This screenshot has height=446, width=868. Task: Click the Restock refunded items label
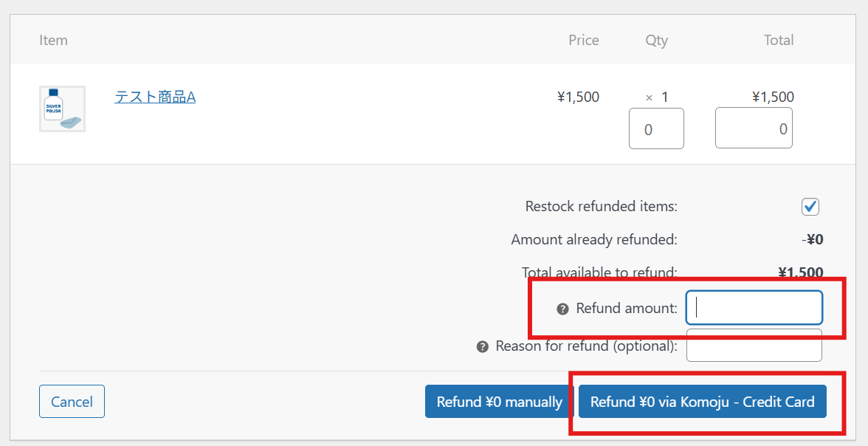click(x=601, y=207)
